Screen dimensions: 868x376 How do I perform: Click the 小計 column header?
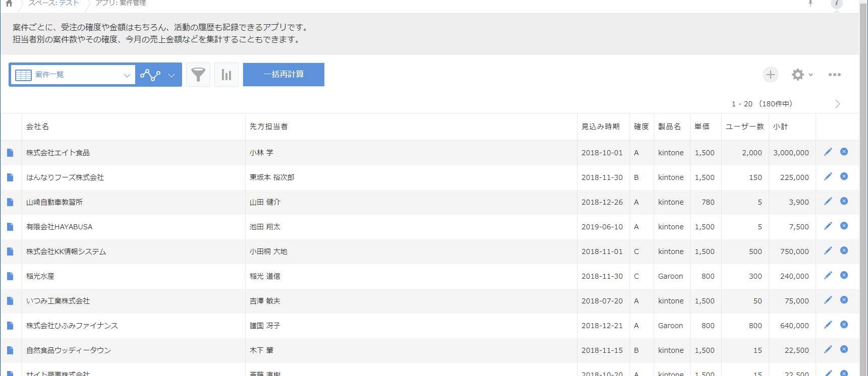(x=780, y=127)
